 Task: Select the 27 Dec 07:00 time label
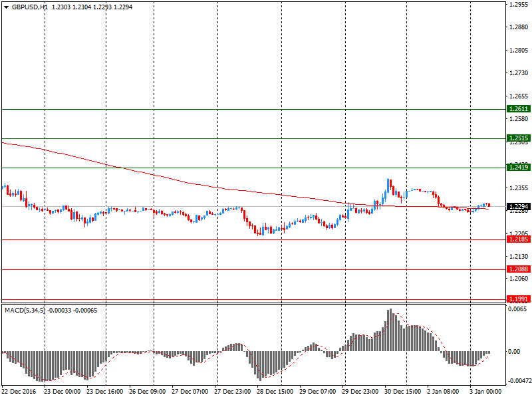190,392
